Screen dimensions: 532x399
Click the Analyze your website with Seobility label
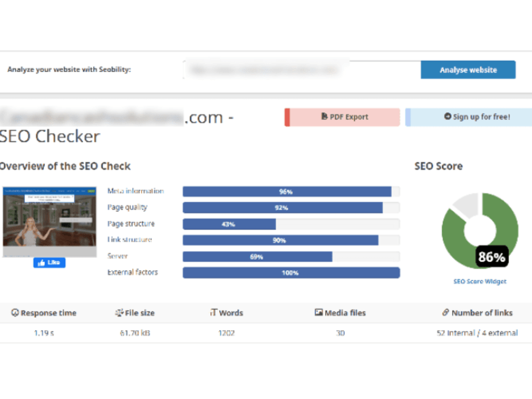(x=69, y=70)
